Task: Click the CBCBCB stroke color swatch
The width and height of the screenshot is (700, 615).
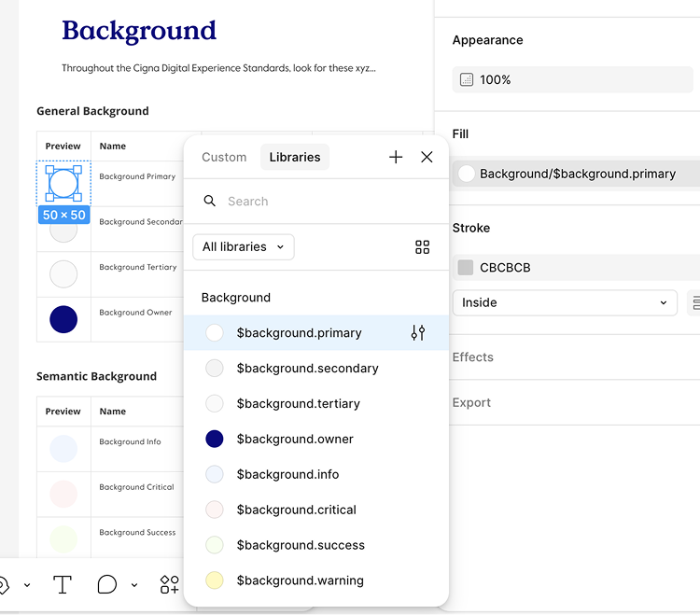Action: click(465, 268)
